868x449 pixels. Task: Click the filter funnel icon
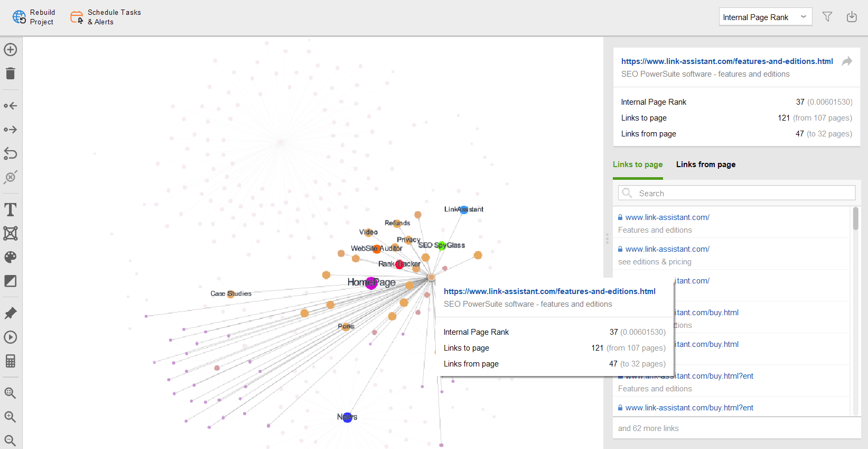pyautogui.click(x=827, y=17)
